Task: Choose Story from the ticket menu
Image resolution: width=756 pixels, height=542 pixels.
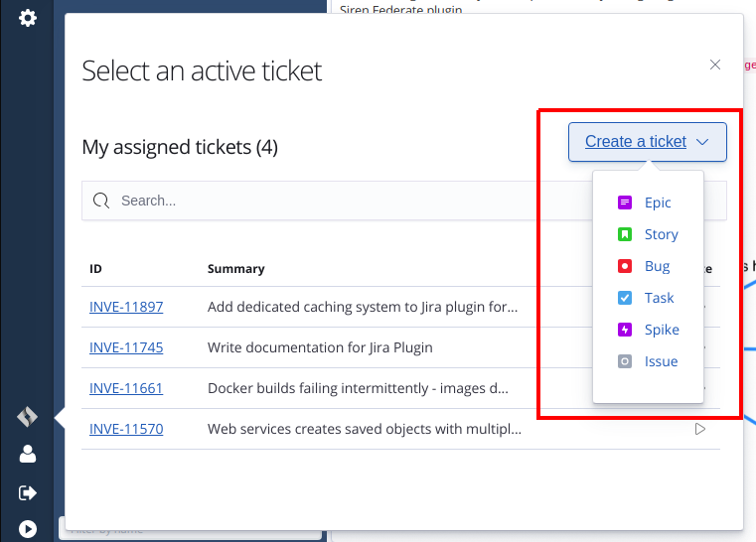Action: (661, 234)
